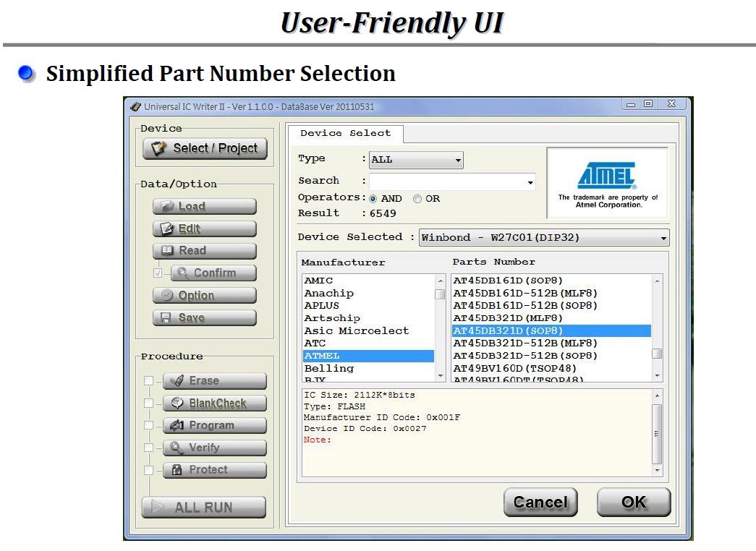Select part AT49BV160D(TSOP48)

pyautogui.click(x=551, y=368)
